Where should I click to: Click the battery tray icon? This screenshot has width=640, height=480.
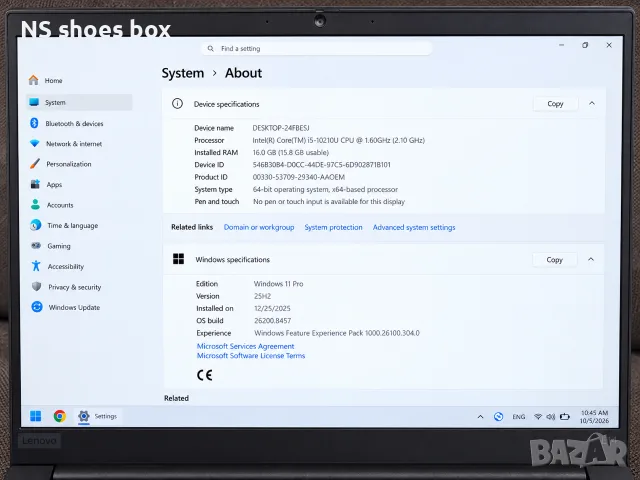564,417
